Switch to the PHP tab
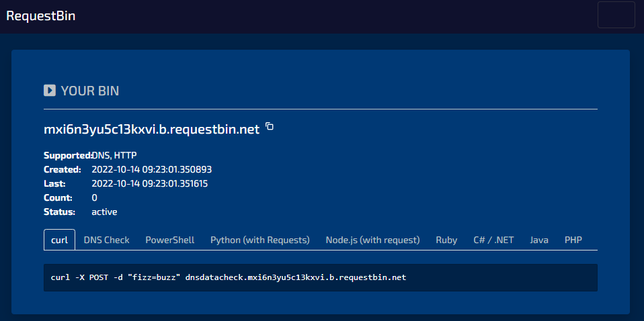The height and width of the screenshot is (321, 644). pyautogui.click(x=573, y=240)
